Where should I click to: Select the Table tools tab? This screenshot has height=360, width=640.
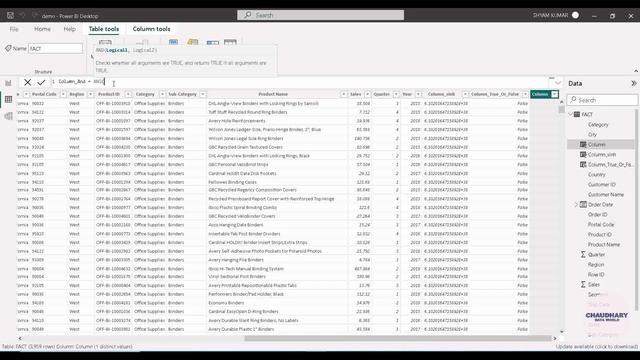click(x=104, y=29)
